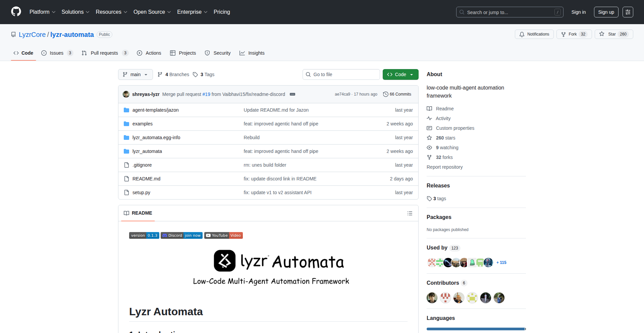Toggle the commit message expander ellipsis

292,94
